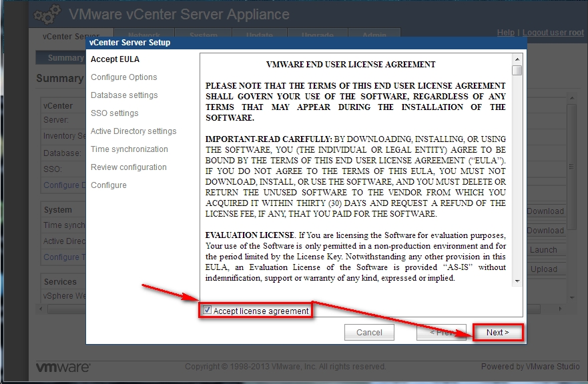This screenshot has height=384, width=588.
Task: Select Accept EULA wizard step
Action: (115, 59)
